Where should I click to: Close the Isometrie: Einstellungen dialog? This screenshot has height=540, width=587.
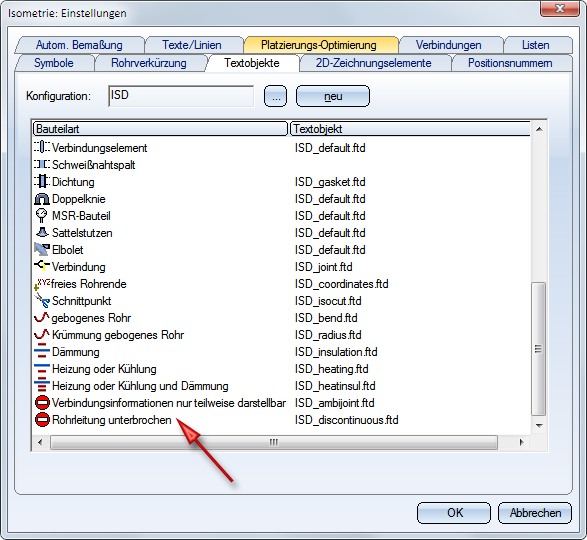[x=560, y=8]
